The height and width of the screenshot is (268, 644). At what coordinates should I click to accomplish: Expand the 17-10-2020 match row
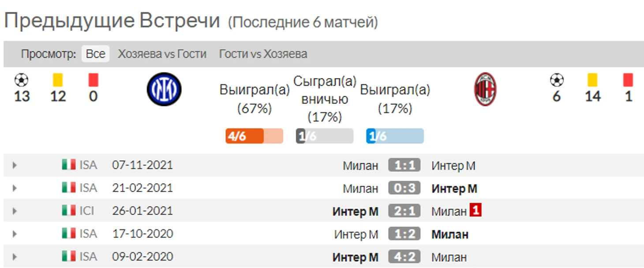[15, 234]
